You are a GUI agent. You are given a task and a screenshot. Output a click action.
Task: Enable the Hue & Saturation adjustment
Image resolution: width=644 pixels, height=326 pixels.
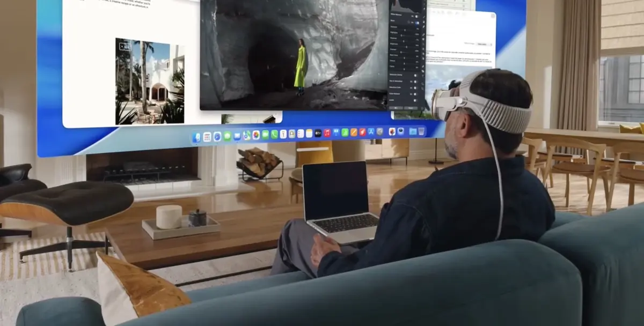pyautogui.click(x=415, y=81)
